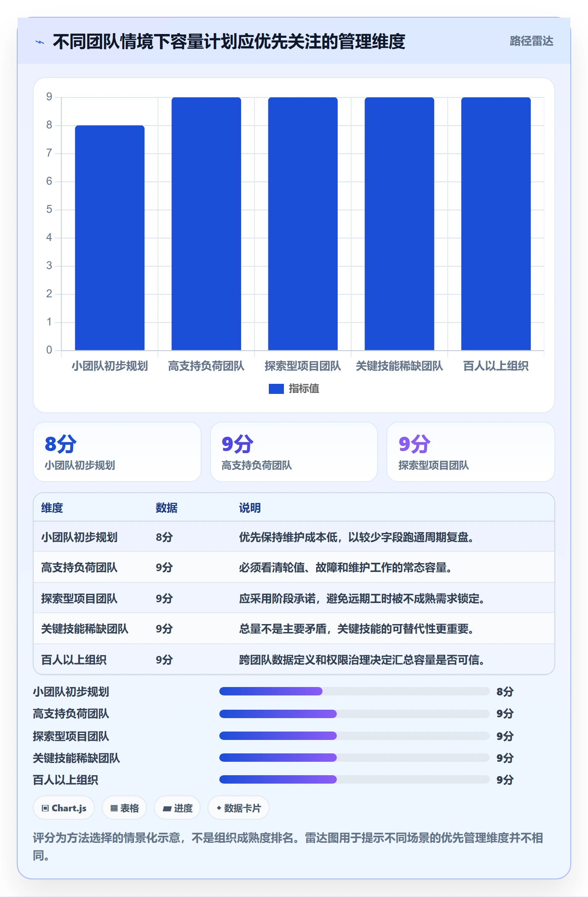Click the 8分 data cell in 小团队初步规划 row

(164, 537)
